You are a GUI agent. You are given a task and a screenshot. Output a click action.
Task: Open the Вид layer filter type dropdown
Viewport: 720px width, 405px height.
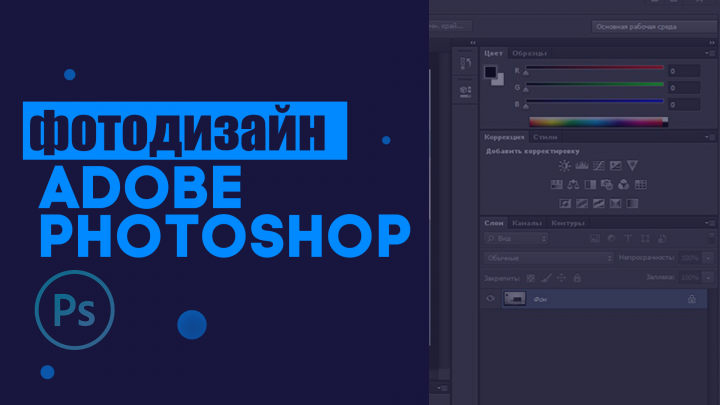tap(516, 238)
